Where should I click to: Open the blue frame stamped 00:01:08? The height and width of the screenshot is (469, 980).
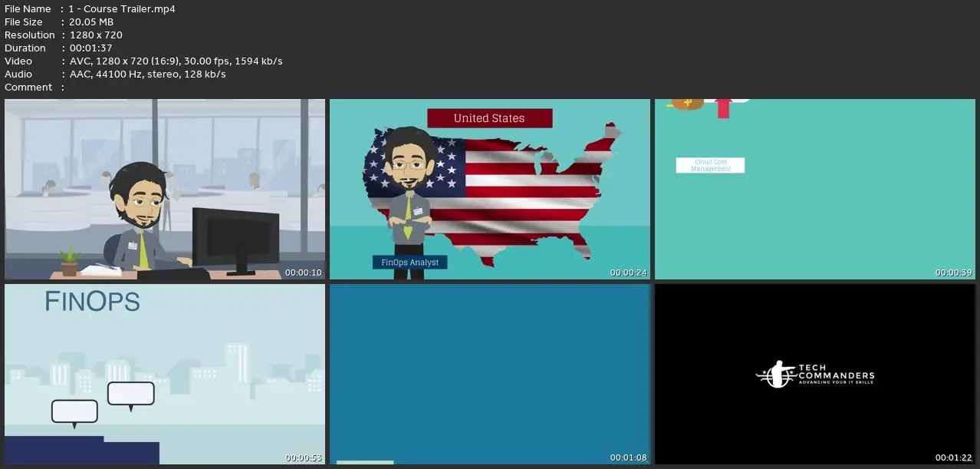(490, 375)
